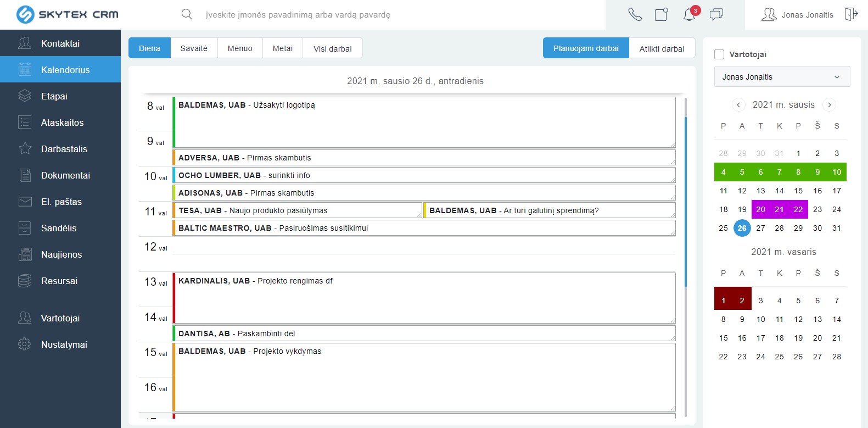868x428 pixels.
Task: Open BALTIC MAESTRO Pasiruošimas susitikimui task
Action: [x=424, y=228]
